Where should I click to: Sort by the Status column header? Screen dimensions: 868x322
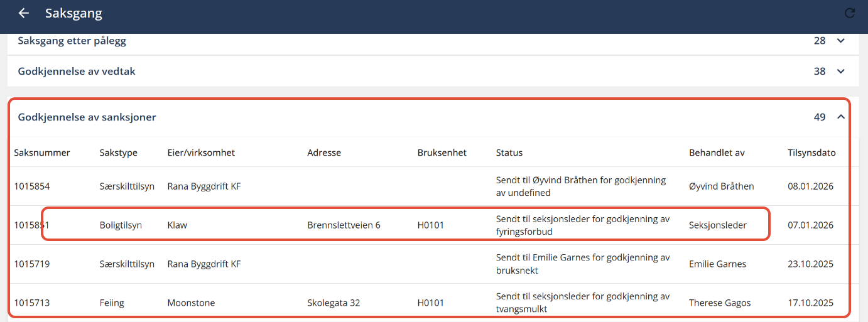point(509,153)
